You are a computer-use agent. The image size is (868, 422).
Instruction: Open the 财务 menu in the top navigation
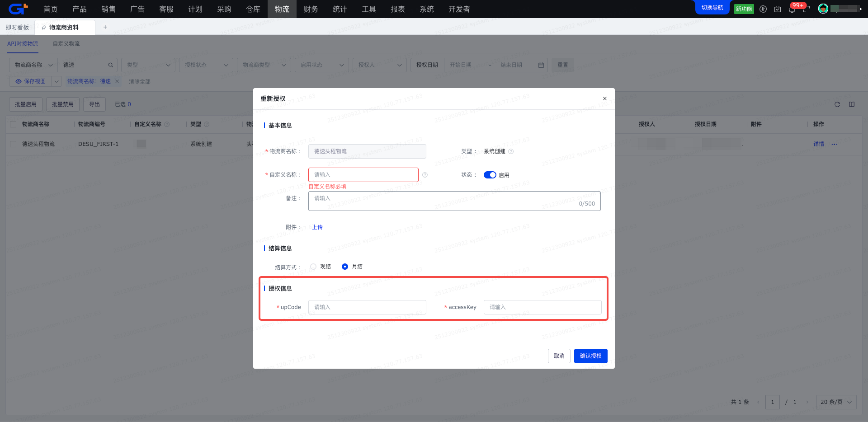[311, 9]
